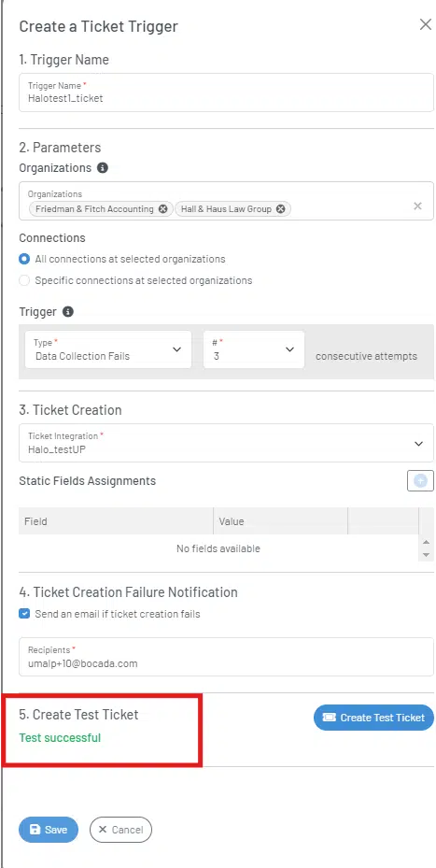Screen dimensions: 436x868
Task: Close the Create a Ticket Trigger panel
Action: 425,25
